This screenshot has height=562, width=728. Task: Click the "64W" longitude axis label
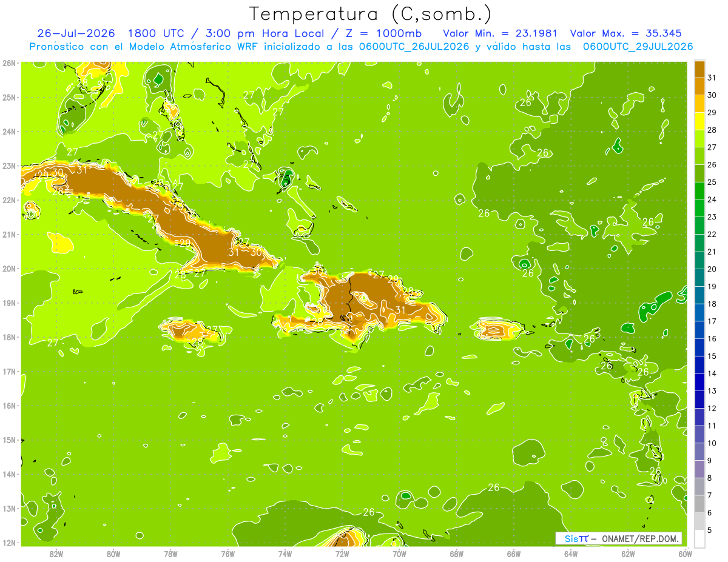[x=571, y=554]
